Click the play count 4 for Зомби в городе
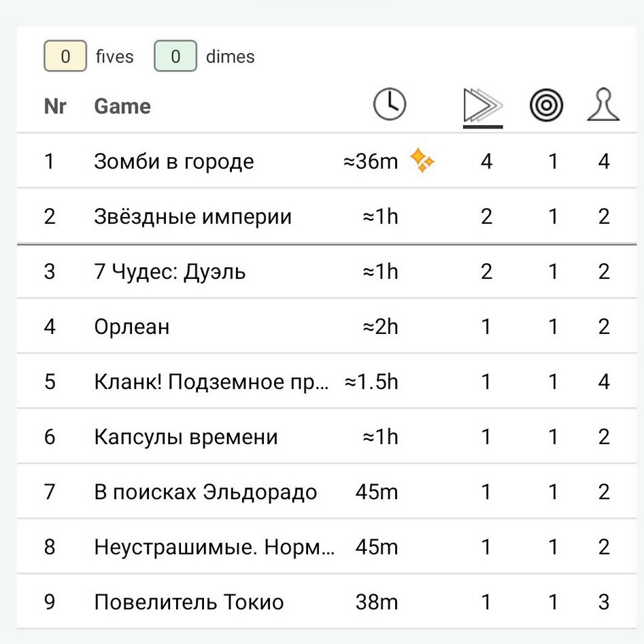644x644 pixels. [486, 161]
